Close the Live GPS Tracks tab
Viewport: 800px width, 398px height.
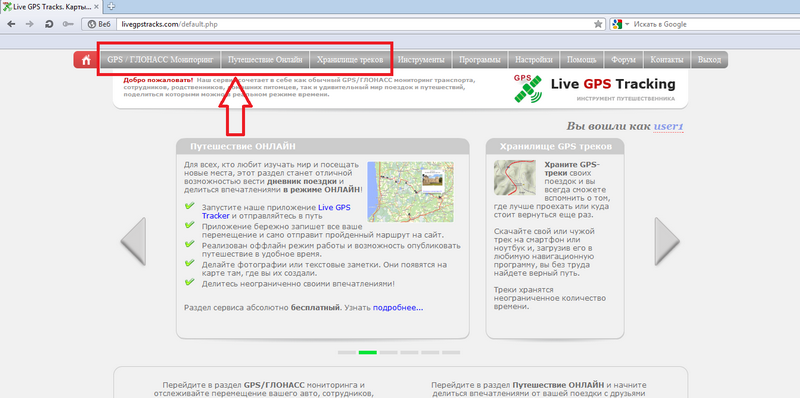tap(96, 7)
